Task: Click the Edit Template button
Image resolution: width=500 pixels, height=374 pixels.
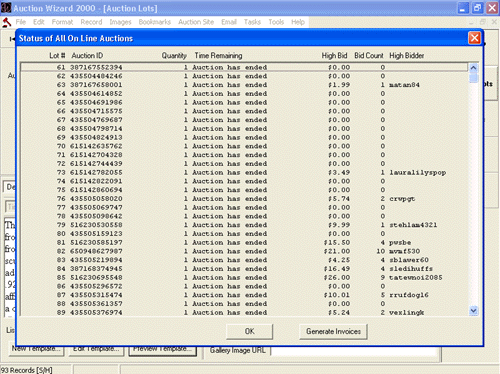Action: 96,349
